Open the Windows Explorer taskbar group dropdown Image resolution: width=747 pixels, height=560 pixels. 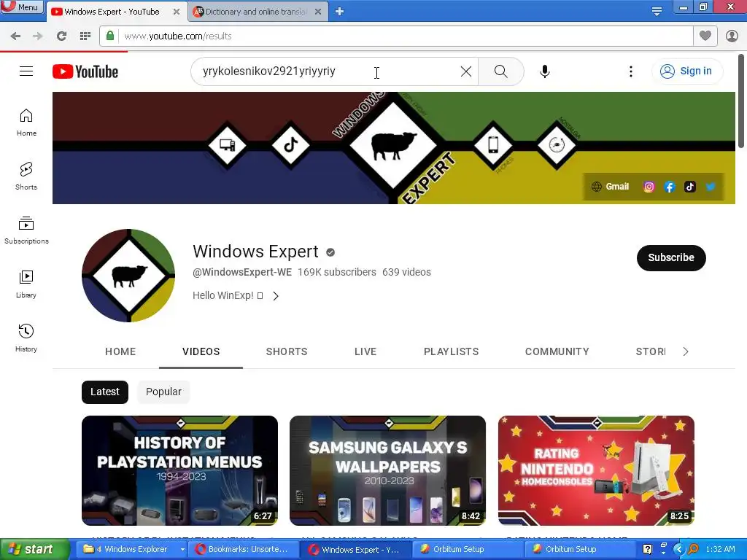pyautogui.click(x=182, y=549)
